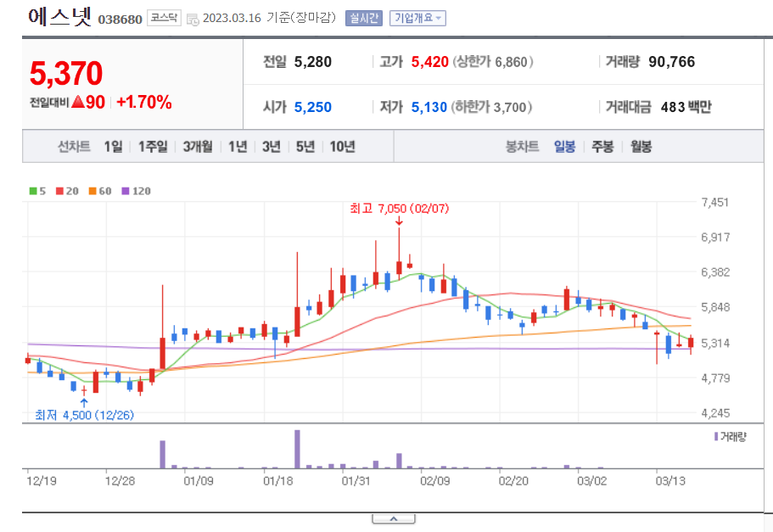Click the 최저 4,500 (12/26) low marker
Image resolution: width=773 pixels, height=532 pixels.
click(84, 415)
